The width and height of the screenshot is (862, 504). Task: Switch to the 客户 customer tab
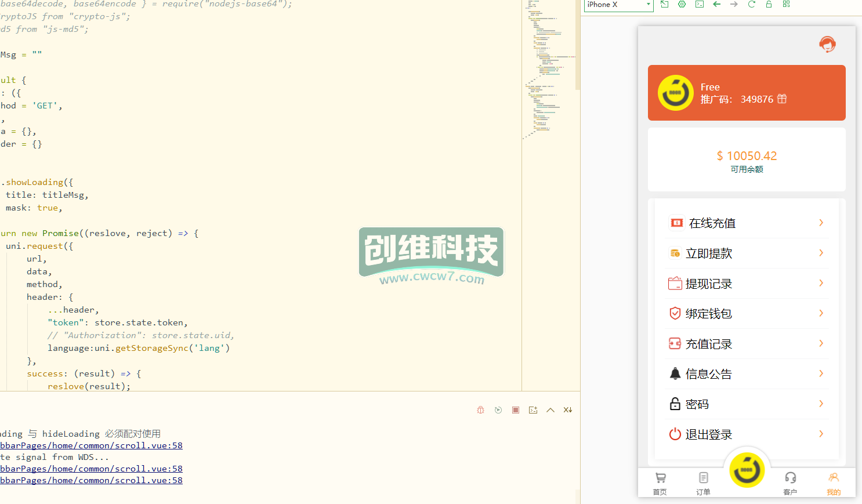click(x=790, y=483)
